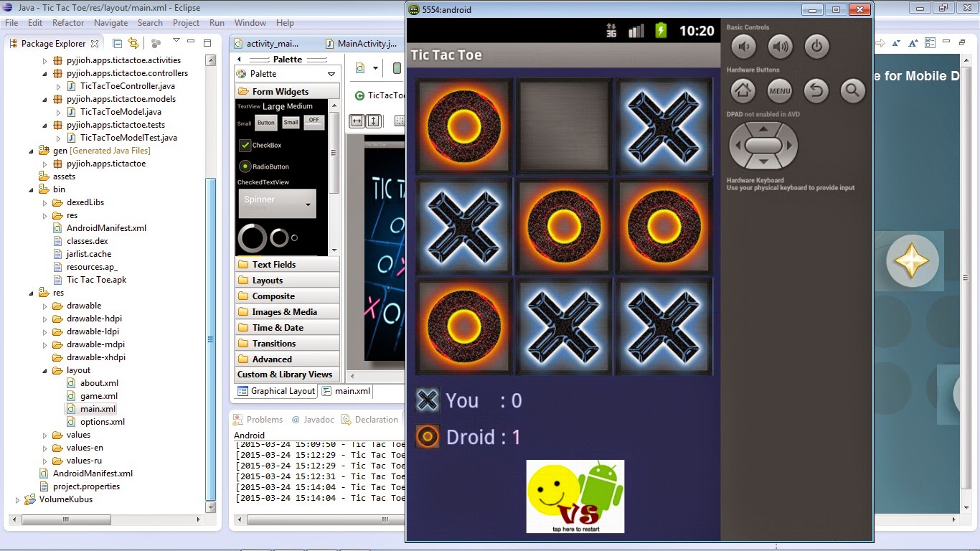Open the Run menu
Image resolution: width=980 pixels, height=551 pixels.
(216, 22)
